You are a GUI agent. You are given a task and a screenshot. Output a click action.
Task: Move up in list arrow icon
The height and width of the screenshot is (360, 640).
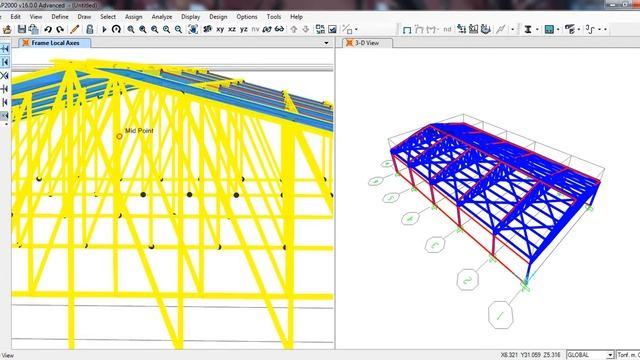294,29
